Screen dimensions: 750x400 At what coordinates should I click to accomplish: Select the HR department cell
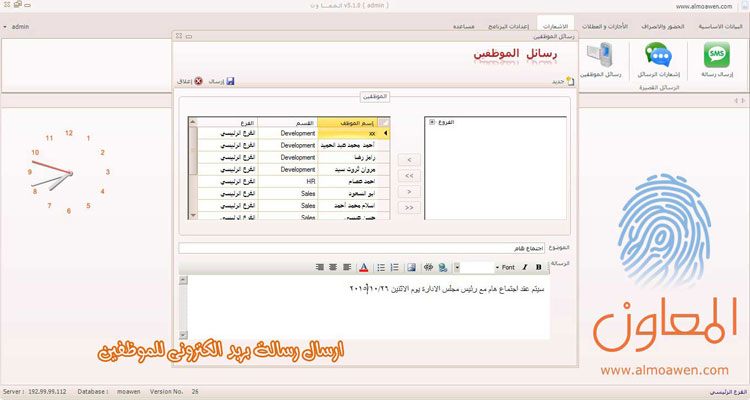287,182
